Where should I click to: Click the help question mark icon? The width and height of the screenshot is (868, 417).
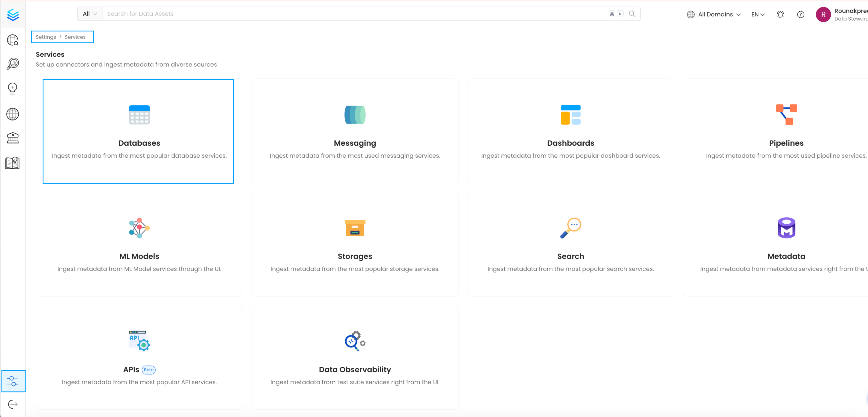800,15
